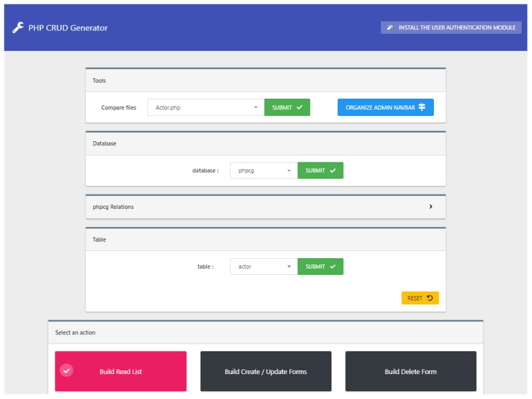Select the Build Delete Form action
The image size is (532, 399).
click(411, 371)
